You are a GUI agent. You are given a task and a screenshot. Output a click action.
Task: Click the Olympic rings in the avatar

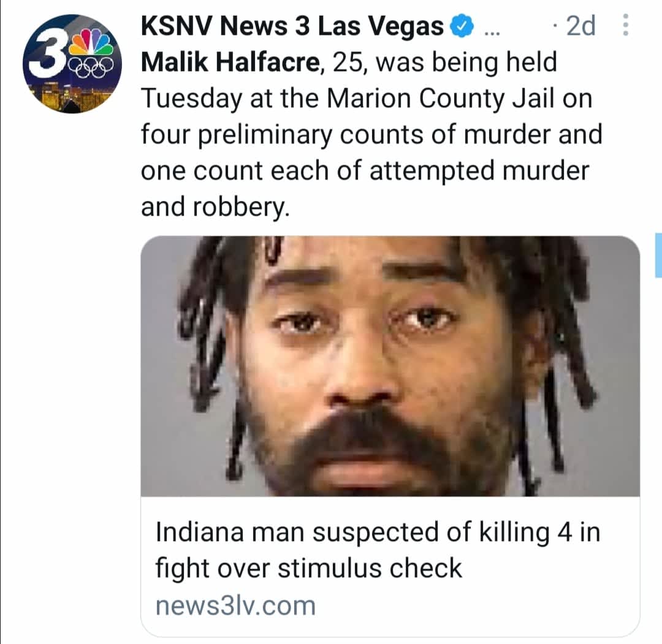coord(91,67)
